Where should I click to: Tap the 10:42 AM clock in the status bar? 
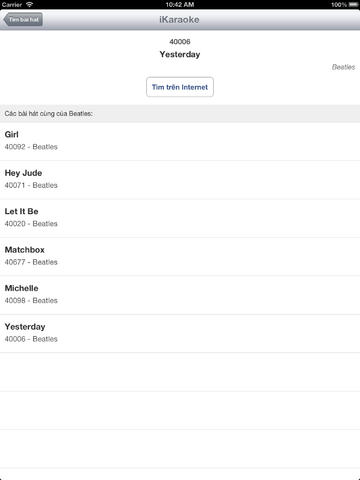(180, 5)
